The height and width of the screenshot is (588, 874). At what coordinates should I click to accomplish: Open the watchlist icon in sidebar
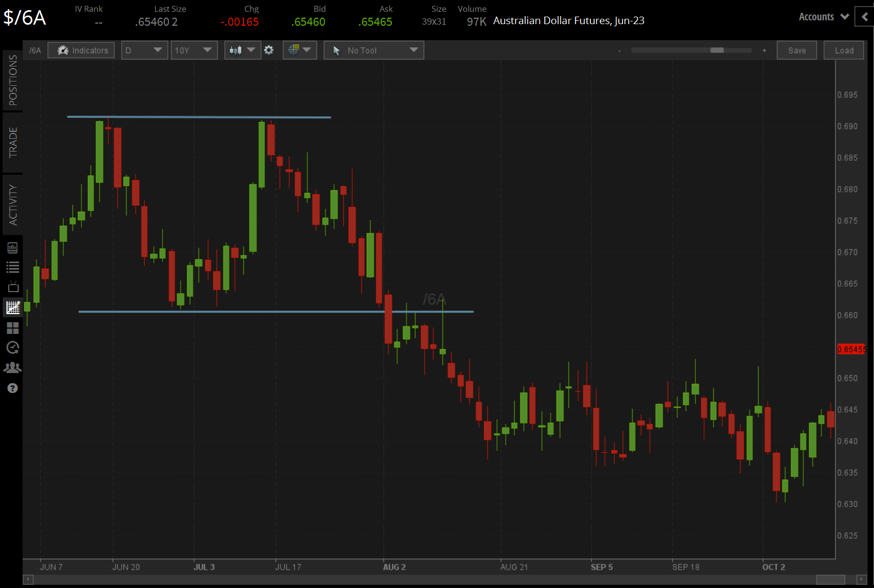(x=12, y=267)
